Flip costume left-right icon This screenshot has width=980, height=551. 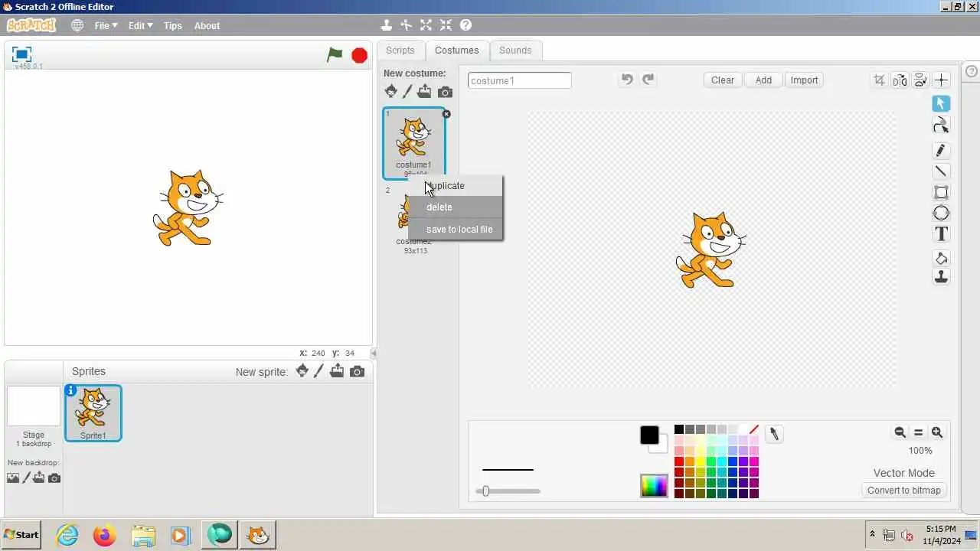click(x=900, y=80)
